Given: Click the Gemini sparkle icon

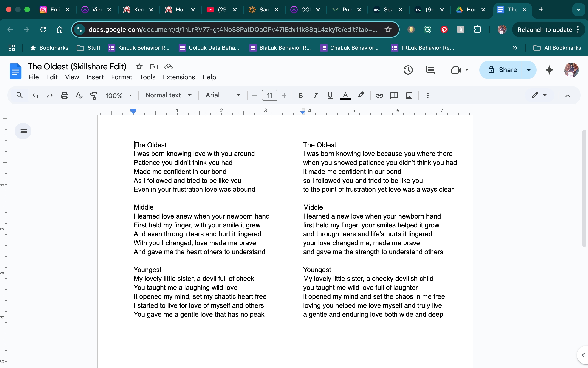Looking at the screenshot, I should coord(549,70).
